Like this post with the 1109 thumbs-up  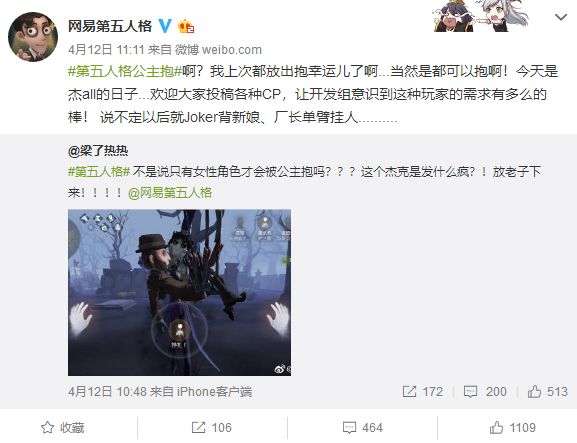pos(512,428)
